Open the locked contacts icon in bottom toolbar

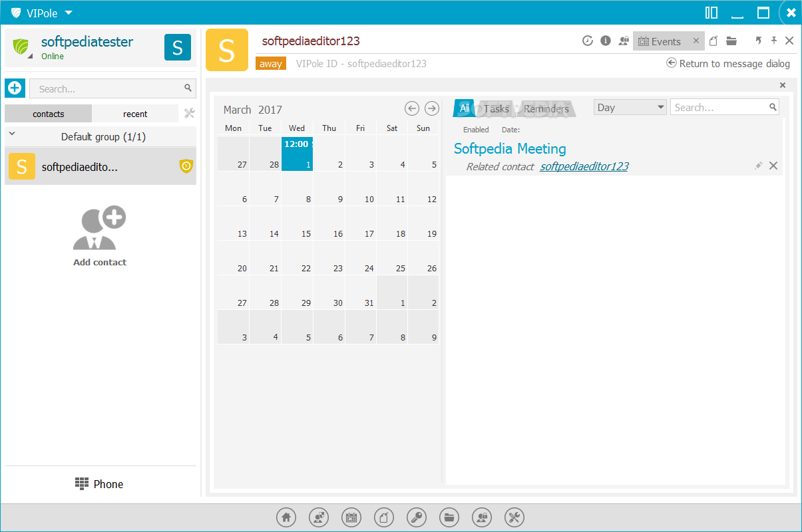[482, 517]
